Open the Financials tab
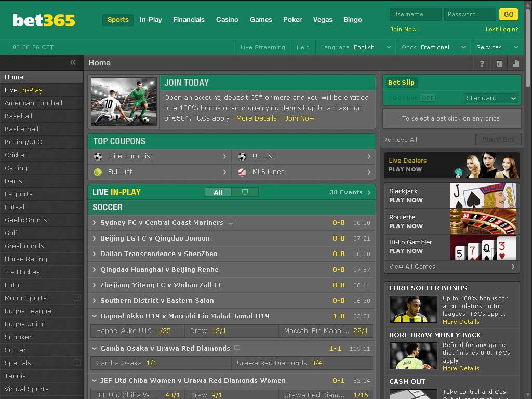This screenshot has height=399, width=532. pos(189,20)
